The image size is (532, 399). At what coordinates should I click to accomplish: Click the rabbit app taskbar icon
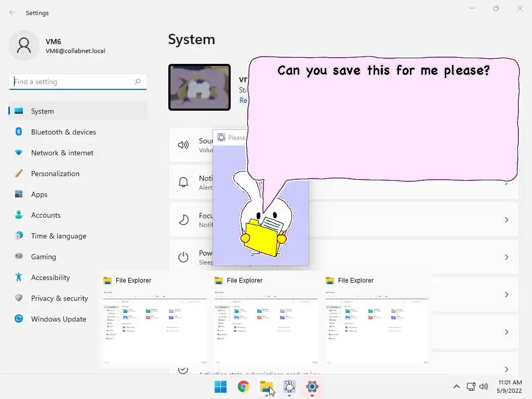(289, 387)
